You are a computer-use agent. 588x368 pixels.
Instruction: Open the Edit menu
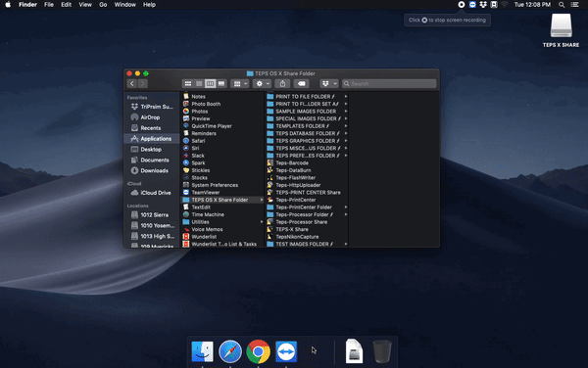coord(67,5)
